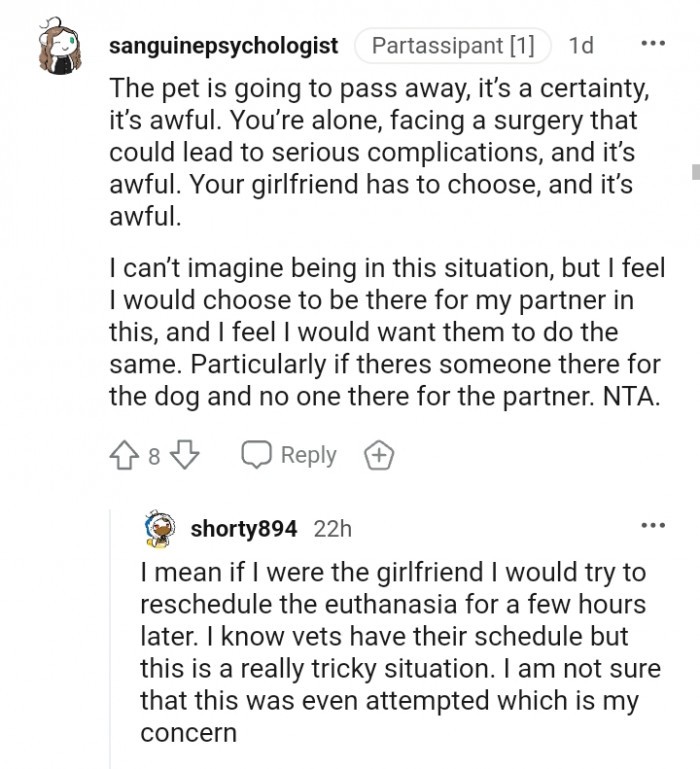700x769 pixels.
Task: Click the paragraph starting "The pet is going"
Action: (380, 152)
